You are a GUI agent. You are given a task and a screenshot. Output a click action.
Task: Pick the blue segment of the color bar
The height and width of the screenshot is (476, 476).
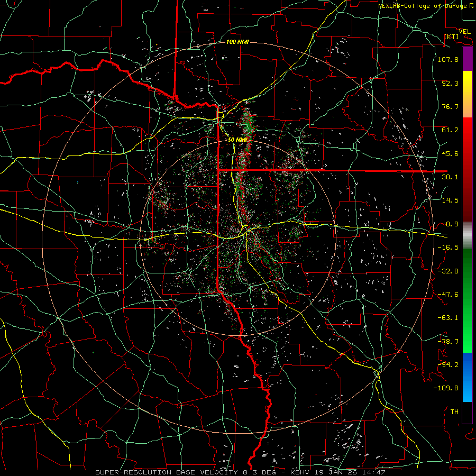[467, 377]
